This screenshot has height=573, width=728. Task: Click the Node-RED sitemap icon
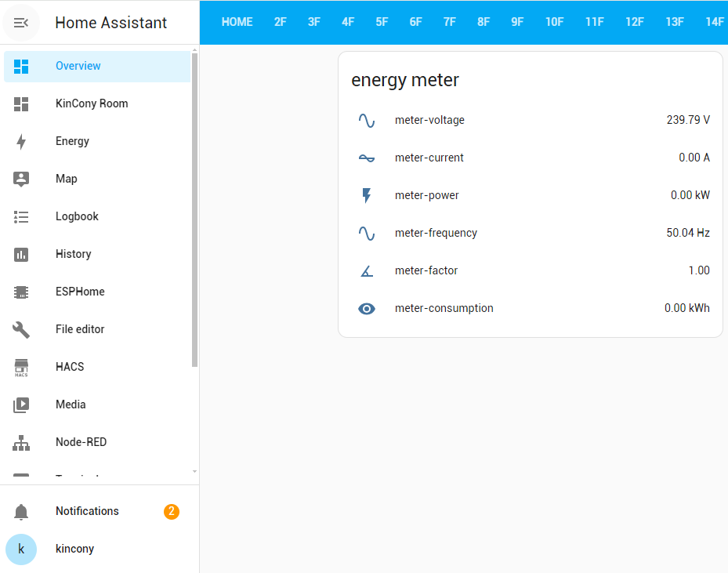click(x=21, y=443)
